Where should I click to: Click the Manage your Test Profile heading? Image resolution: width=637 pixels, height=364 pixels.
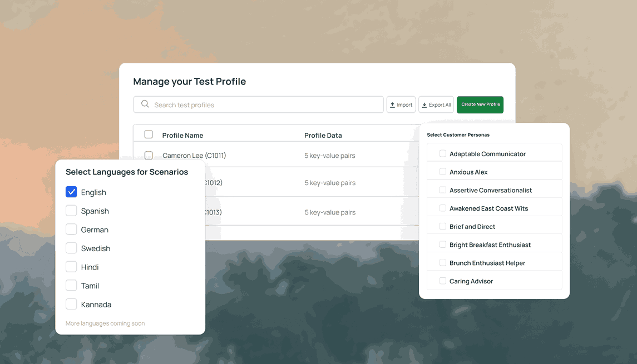click(189, 82)
